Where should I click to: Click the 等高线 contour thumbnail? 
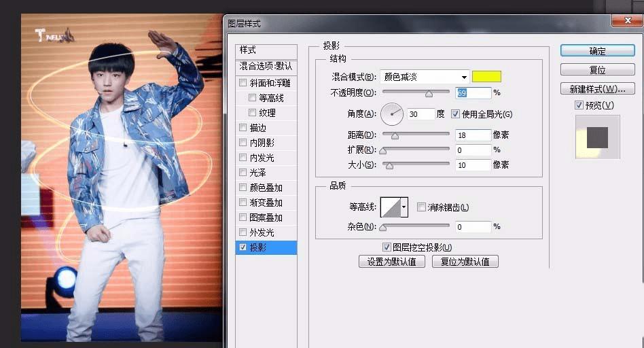(391, 207)
